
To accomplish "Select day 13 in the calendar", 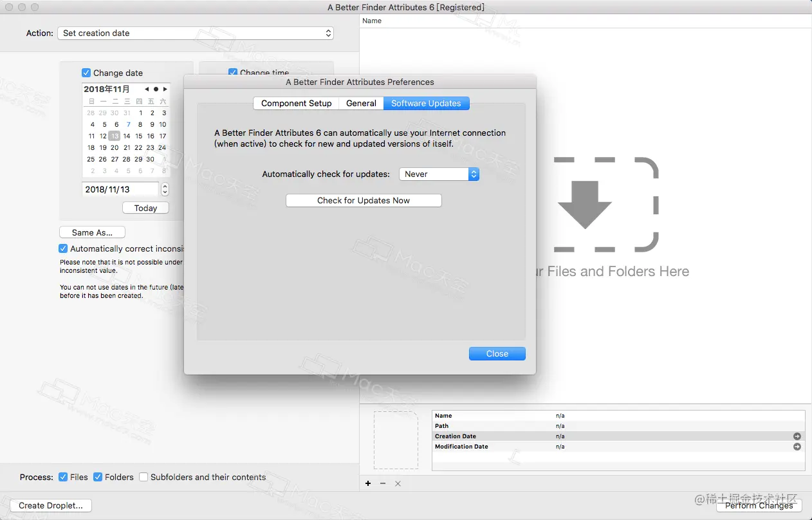I will pyautogui.click(x=115, y=136).
